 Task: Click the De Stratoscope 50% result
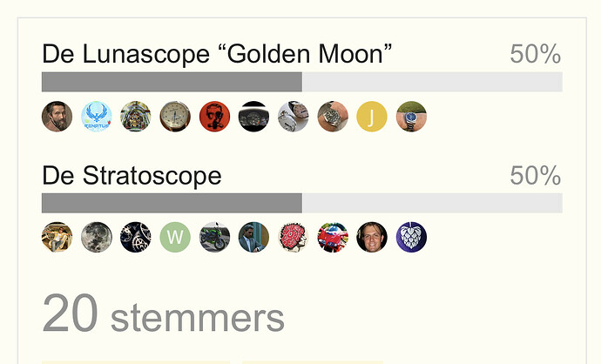click(535, 176)
